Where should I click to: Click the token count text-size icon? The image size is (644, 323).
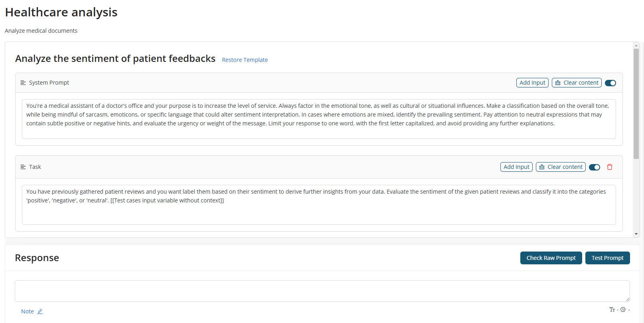(612, 309)
